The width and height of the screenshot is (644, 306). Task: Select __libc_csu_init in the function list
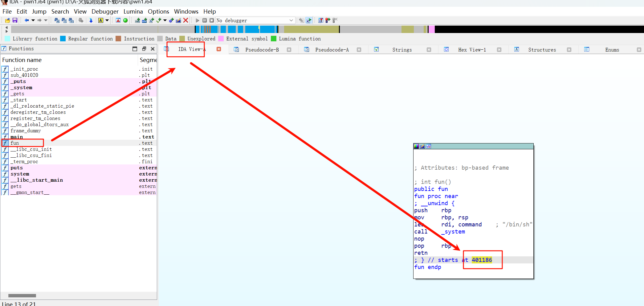click(79, 149)
